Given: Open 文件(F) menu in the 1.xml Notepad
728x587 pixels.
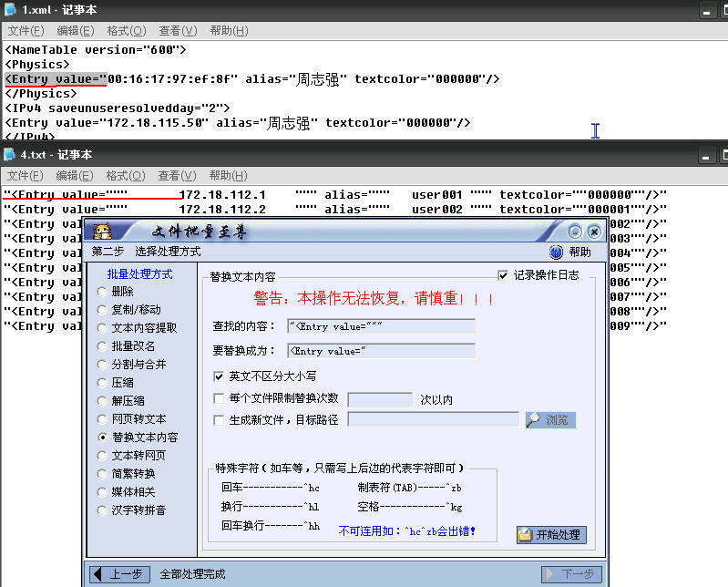Looking at the screenshot, I should click(x=26, y=31).
